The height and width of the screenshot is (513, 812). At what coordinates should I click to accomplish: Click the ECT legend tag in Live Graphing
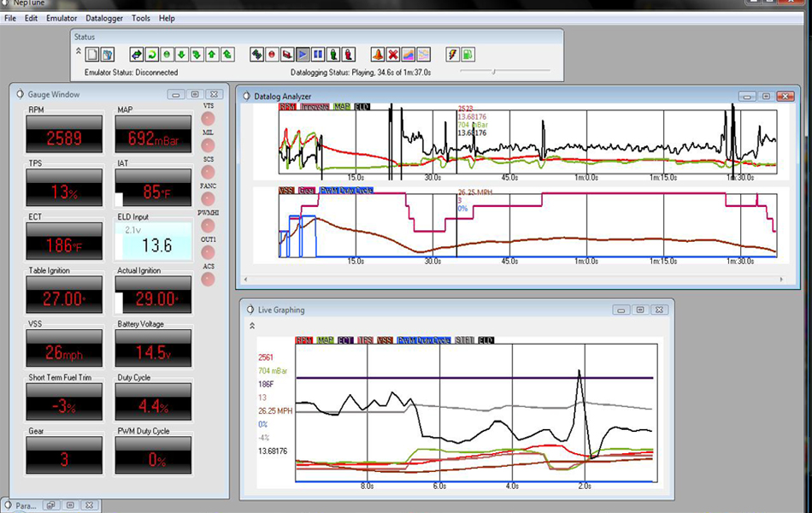click(345, 340)
